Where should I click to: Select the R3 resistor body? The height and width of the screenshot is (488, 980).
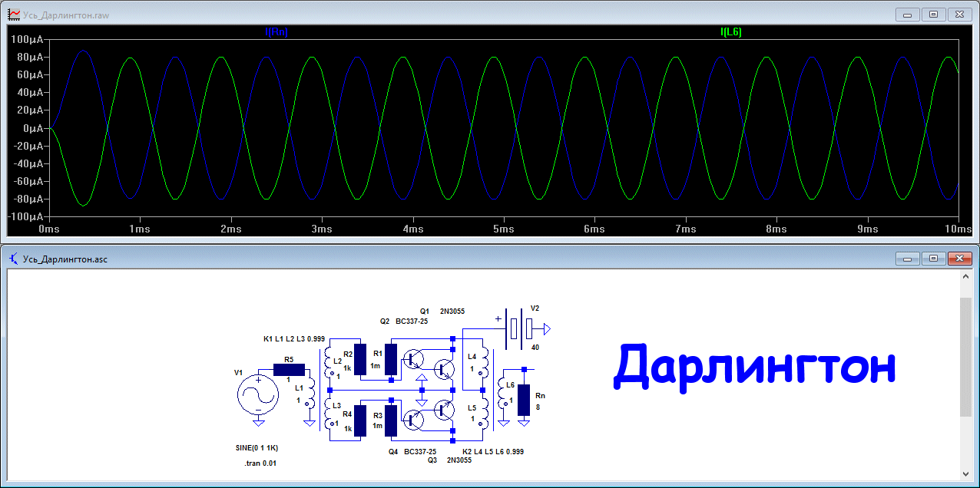tap(391, 420)
